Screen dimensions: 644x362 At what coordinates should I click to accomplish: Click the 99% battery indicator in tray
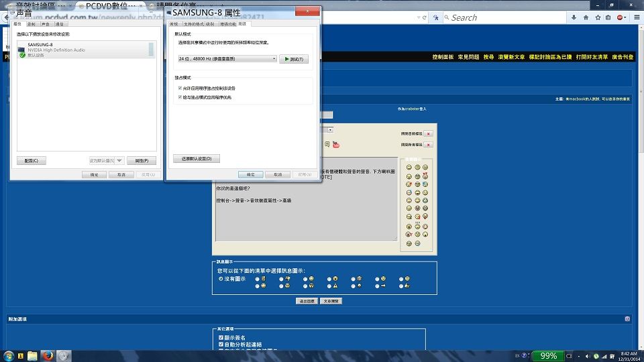click(x=548, y=356)
